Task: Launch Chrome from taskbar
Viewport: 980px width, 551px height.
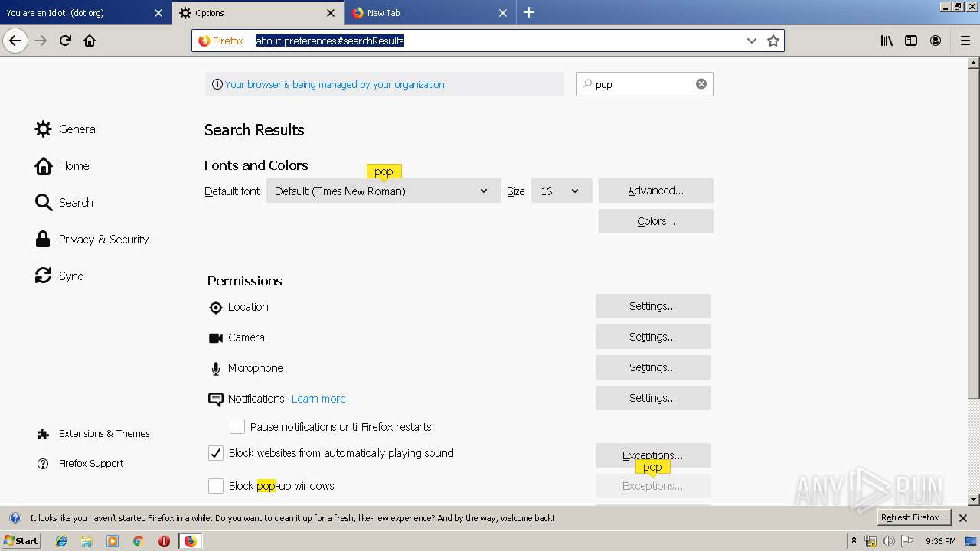Action: tap(138, 541)
